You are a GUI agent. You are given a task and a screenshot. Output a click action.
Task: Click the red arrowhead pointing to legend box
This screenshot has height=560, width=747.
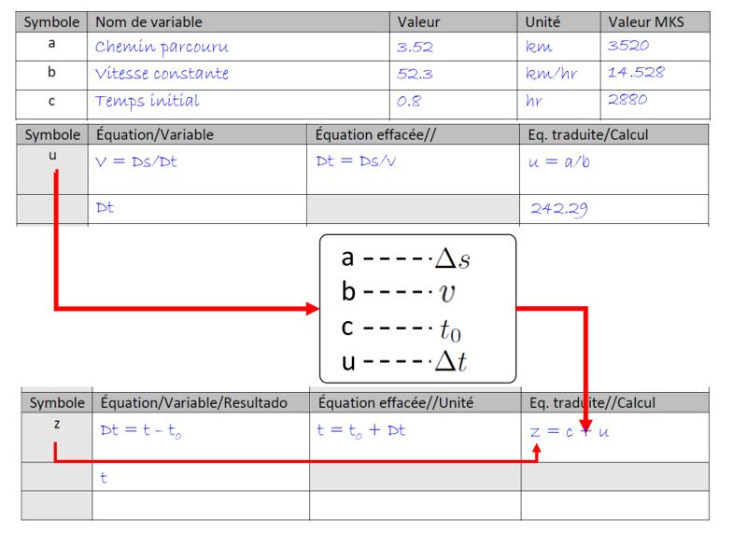coord(313,309)
